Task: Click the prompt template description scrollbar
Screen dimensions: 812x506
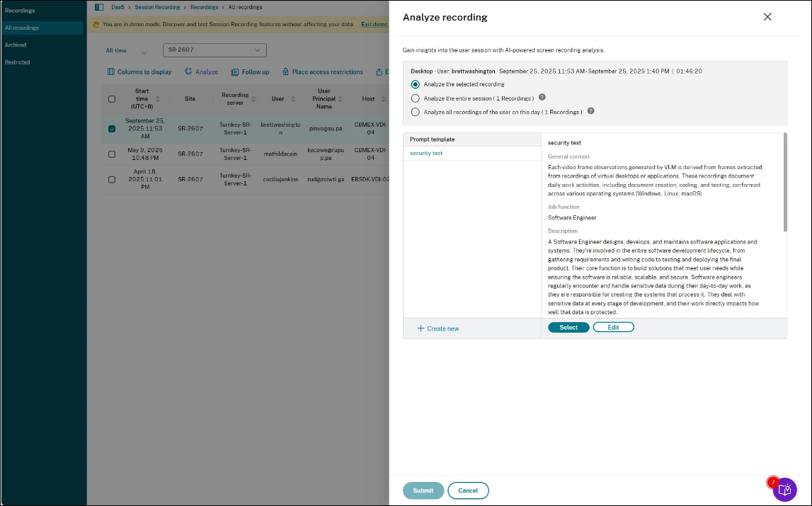Action: click(785, 183)
